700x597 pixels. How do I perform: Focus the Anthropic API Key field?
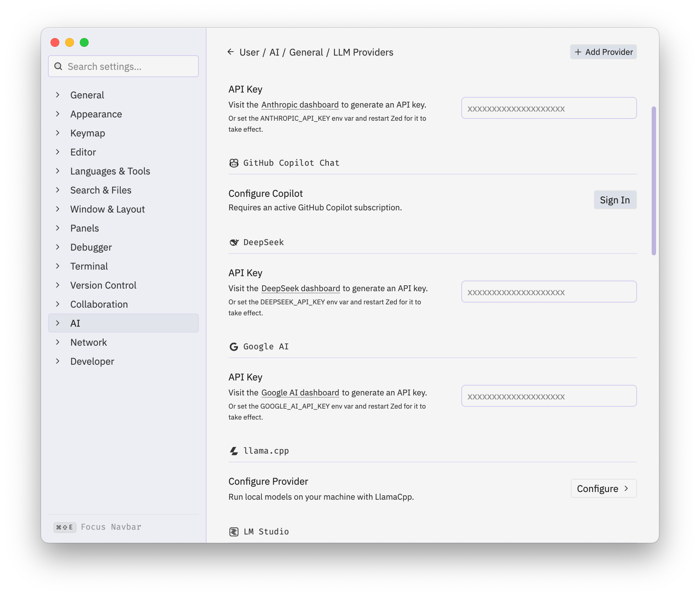point(549,108)
